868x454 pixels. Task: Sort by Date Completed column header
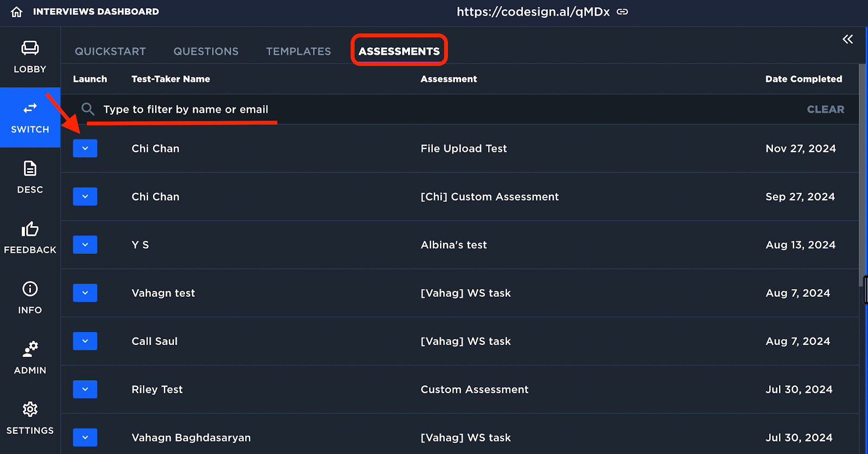coord(804,79)
